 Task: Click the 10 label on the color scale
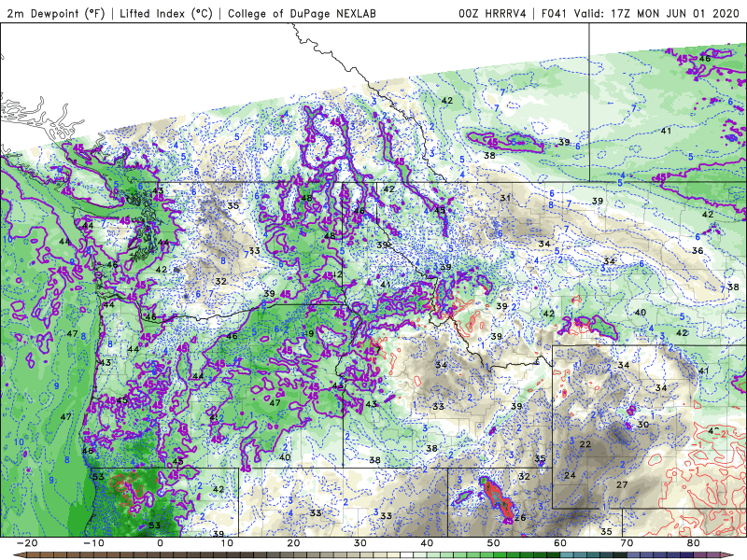[227, 543]
